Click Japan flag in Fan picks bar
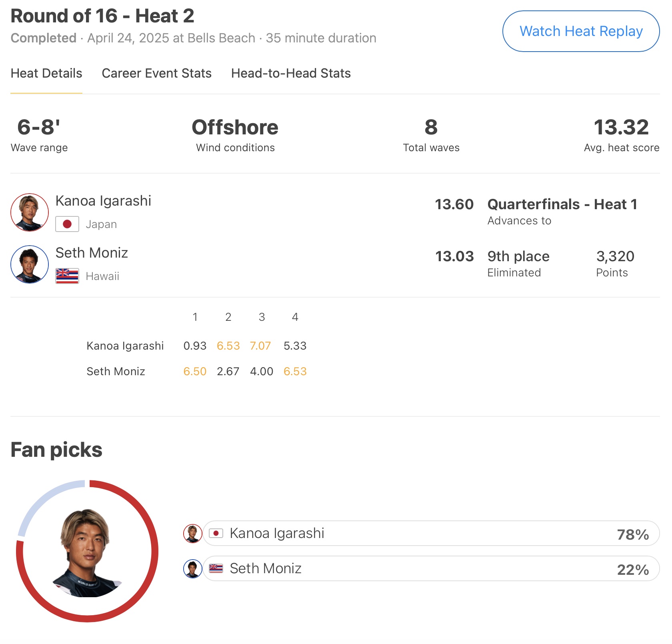 click(x=216, y=533)
